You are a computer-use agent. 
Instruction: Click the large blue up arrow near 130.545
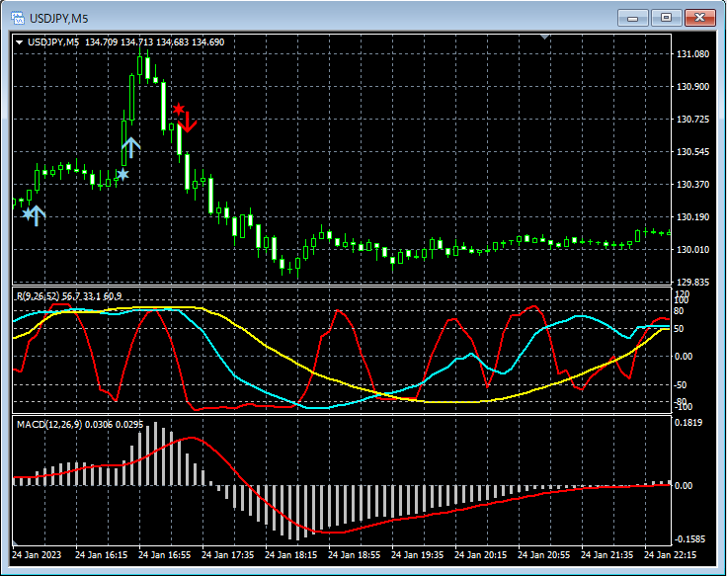coord(131,148)
